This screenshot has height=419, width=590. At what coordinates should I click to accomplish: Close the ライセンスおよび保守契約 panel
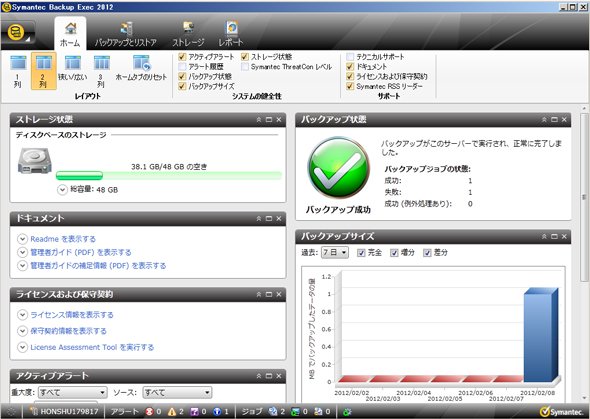[279, 295]
